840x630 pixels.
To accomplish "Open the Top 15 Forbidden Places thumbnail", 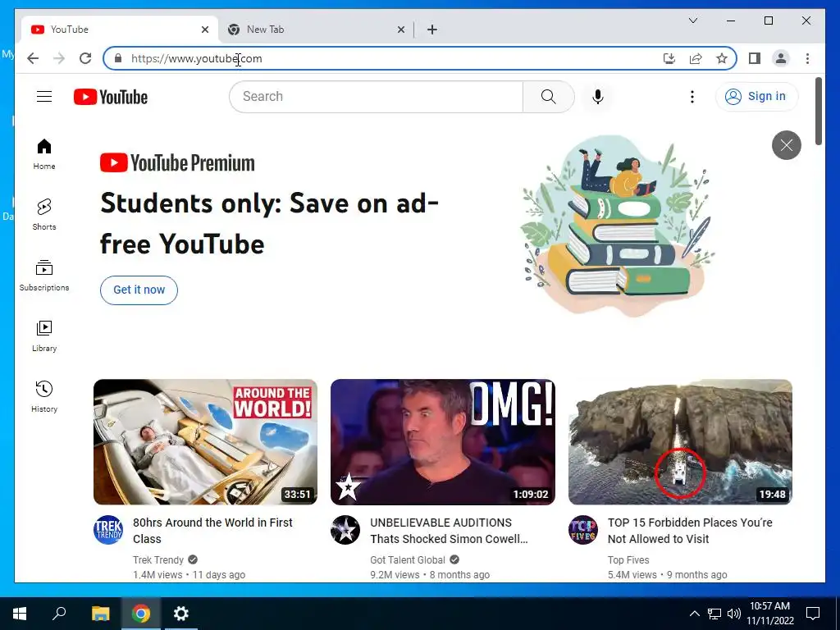I will pos(680,442).
